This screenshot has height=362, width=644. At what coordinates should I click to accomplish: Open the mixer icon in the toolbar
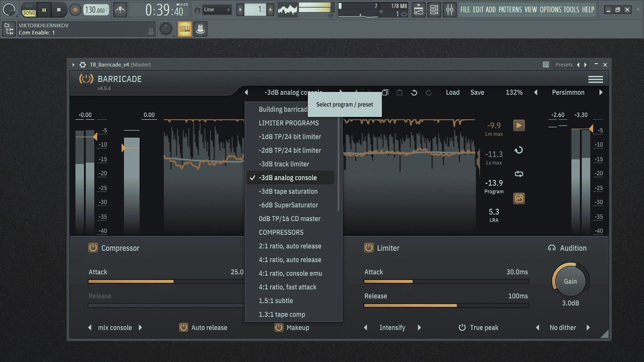pos(450,9)
